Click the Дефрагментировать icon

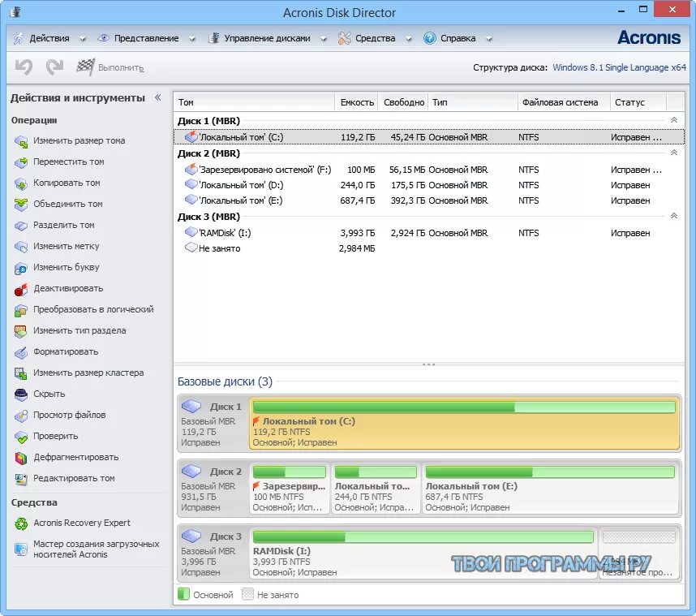click(21, 458)
